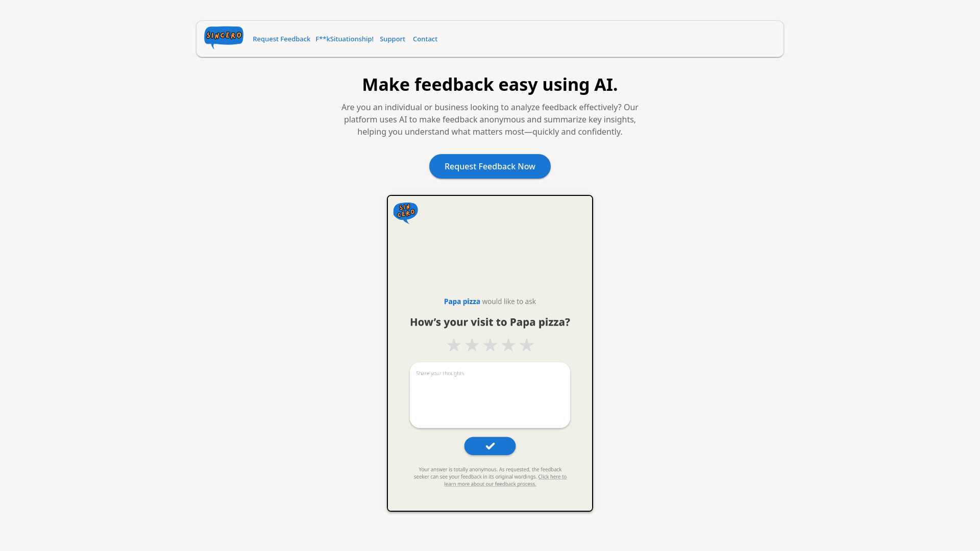Click the Request Feedback nav link
980x551 pixels.
281,38
